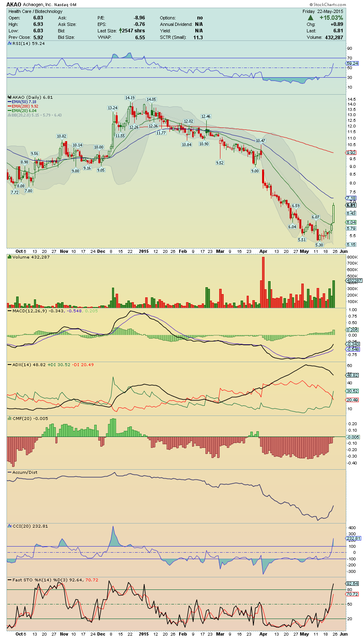Click the 7.72 low annotation in October
This screenshot has width=364, height=638.
point(15,193)
